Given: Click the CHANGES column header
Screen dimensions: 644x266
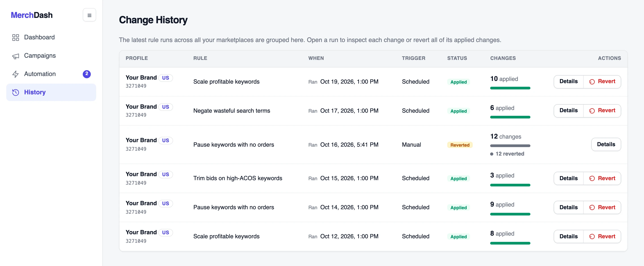Looking at the screenshot, I should coord(503,58).
